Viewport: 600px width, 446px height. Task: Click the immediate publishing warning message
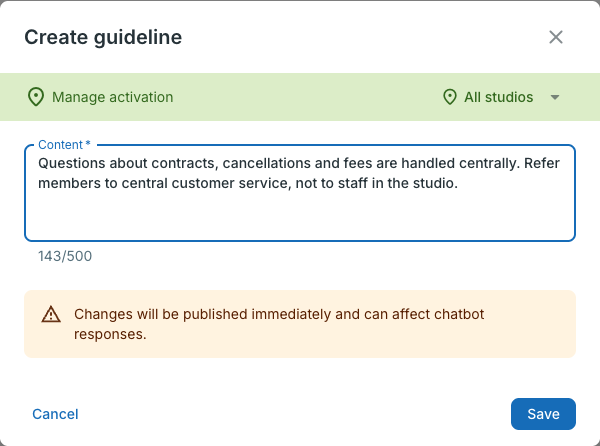[279, 324]
